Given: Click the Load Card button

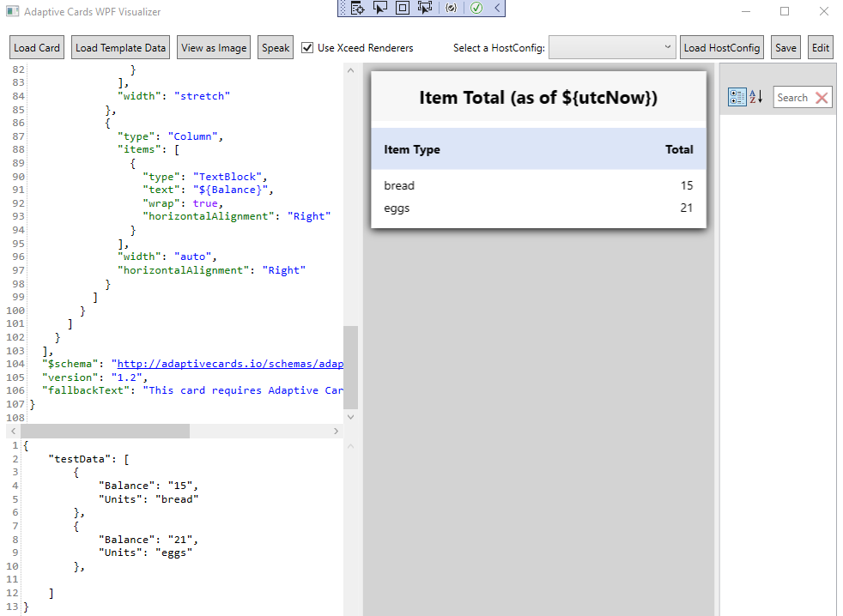Looking at the screenshot, I should (x=36, y=47).
